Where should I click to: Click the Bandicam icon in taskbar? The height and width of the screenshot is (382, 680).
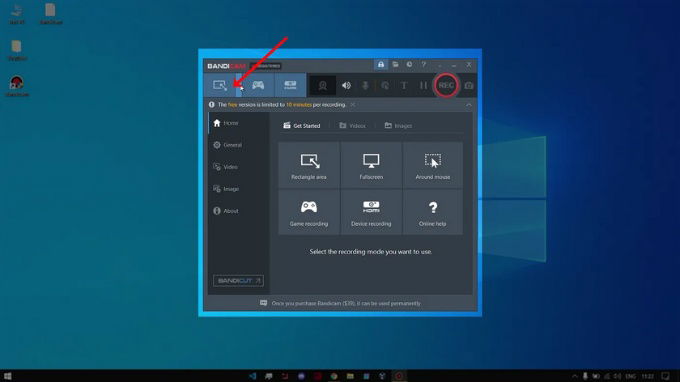[399, 376]
